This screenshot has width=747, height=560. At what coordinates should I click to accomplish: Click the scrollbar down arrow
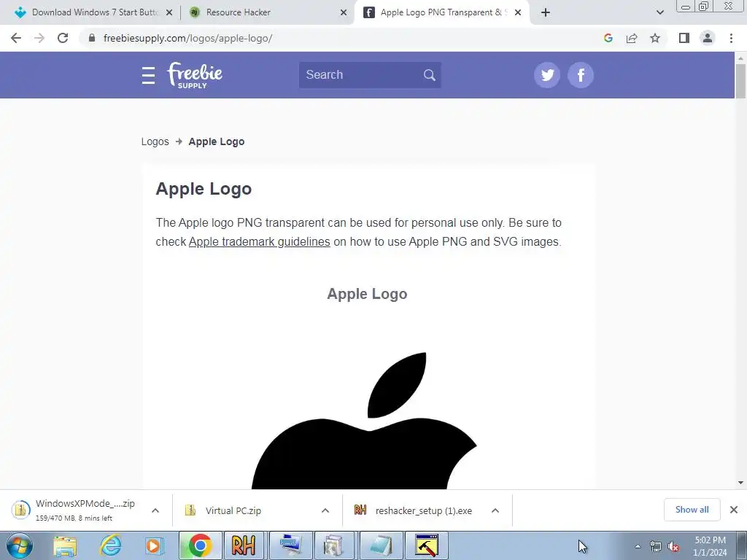(x=740, y=483)
